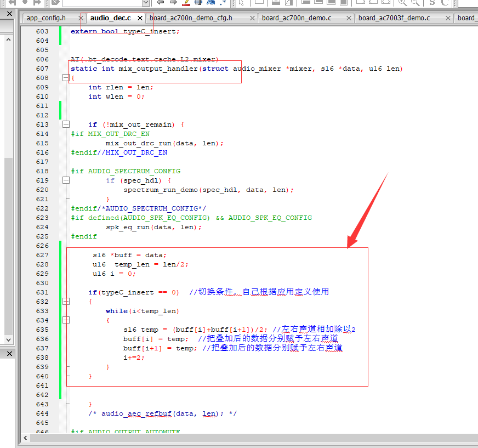
Task: Close the board_ac700n_demo_cfg.h tab
Action: (252, 18)
